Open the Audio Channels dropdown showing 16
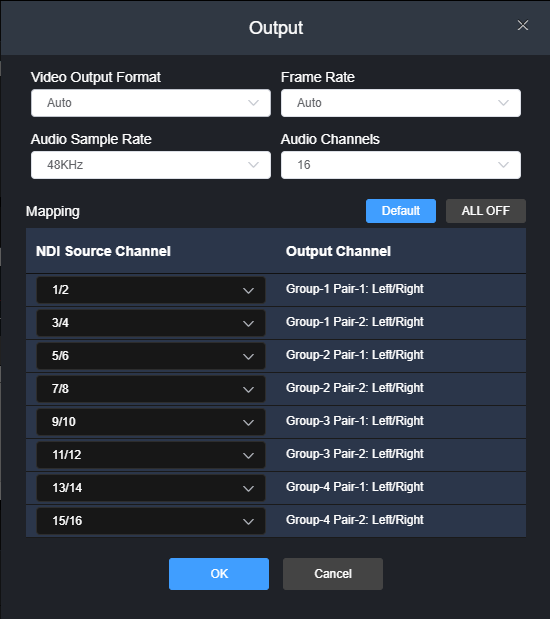Screen dimensions: 550x619 [x=401, y=165]
